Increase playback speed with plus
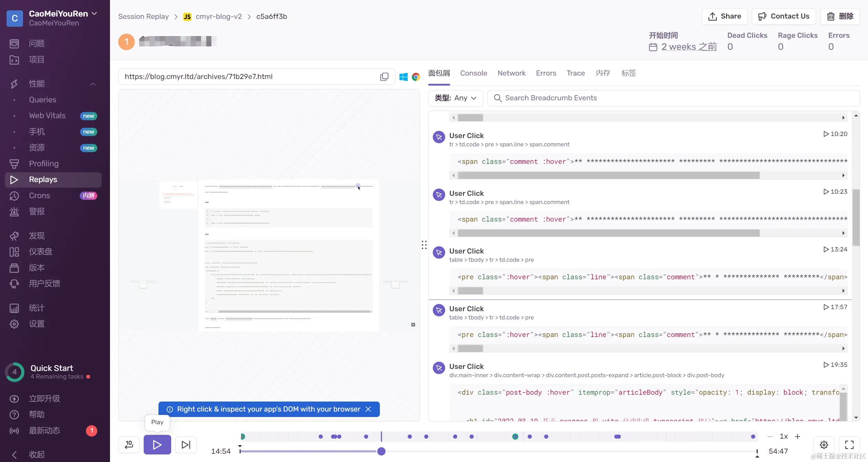 [x=798, y=436]
